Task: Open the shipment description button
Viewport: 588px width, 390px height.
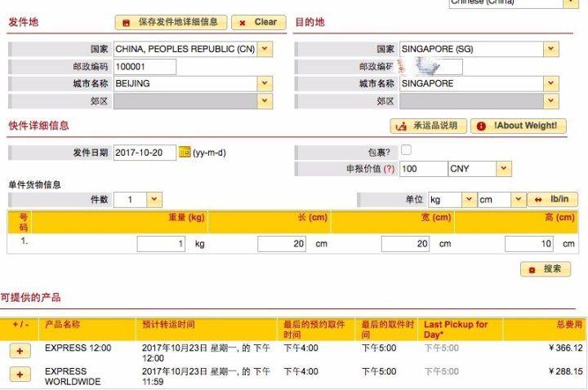Action: 428,126
